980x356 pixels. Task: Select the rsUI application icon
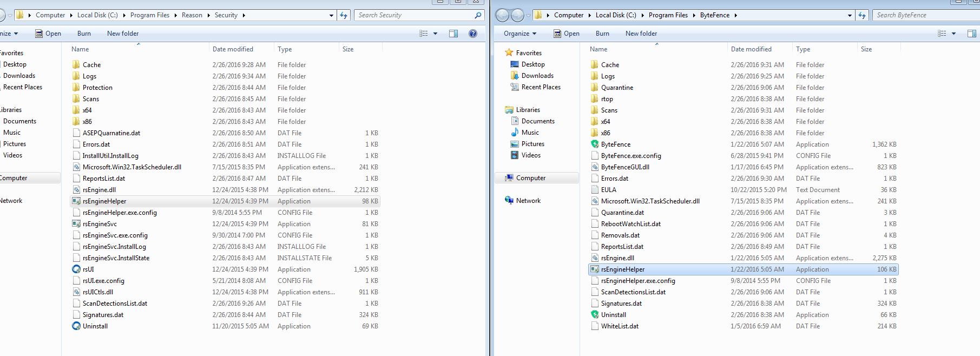(76, 269)
